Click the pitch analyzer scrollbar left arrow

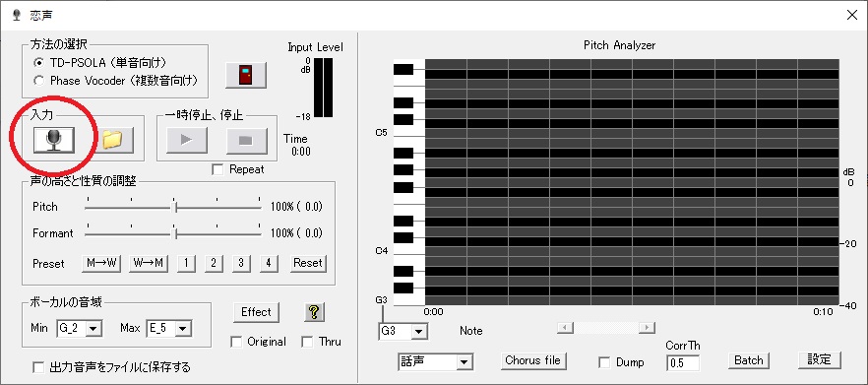coord(565,328)
